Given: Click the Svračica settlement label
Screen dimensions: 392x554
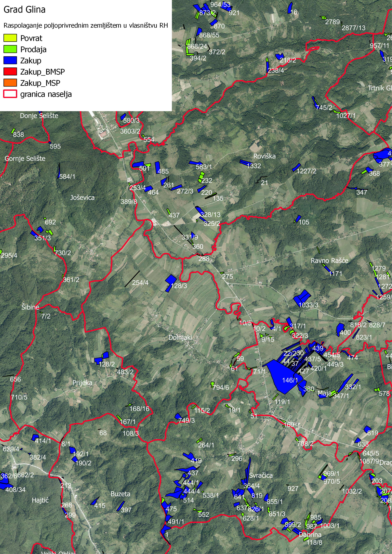Looking at the screenshot, I should [261, 475].
